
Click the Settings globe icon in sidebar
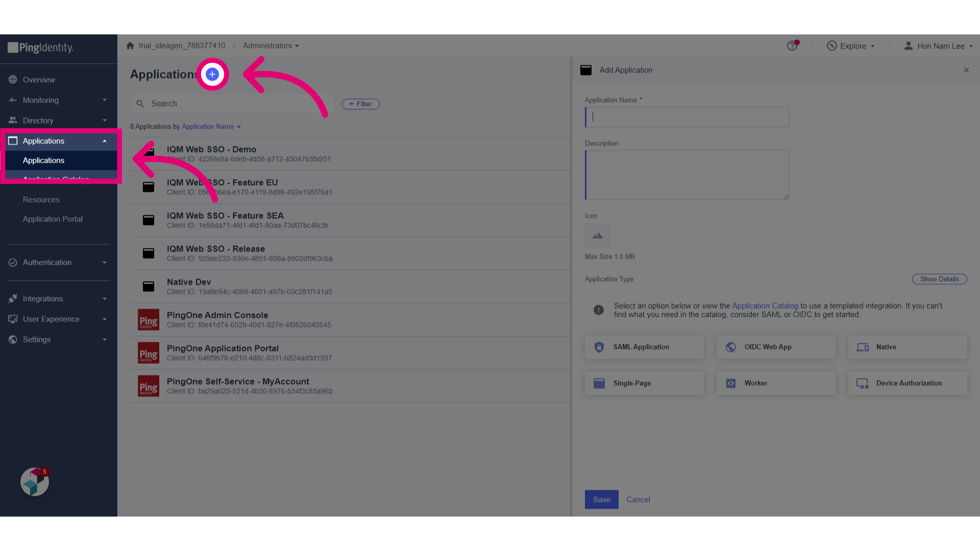pyautogui.click(x=13, y=339)
